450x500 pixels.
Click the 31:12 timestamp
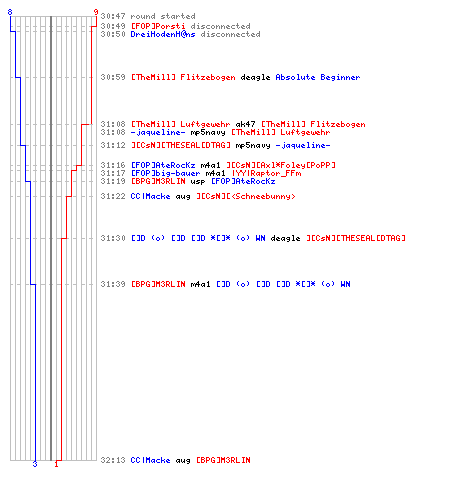pyautogui.click(x=113, y=145)
